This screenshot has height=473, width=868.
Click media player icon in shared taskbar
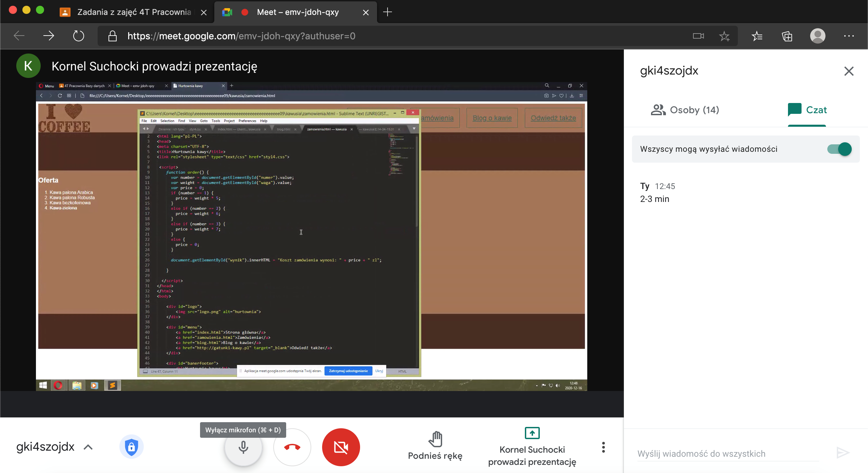click(95, 385)
